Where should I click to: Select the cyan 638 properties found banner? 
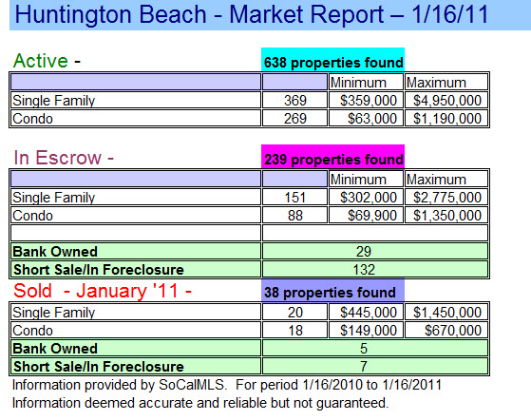pos(332,60)
